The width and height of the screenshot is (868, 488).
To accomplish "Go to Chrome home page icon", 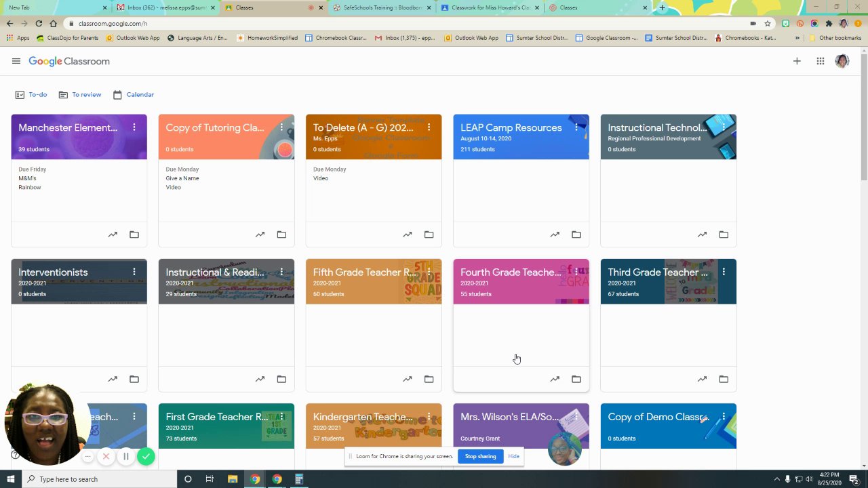I will 53,23.
